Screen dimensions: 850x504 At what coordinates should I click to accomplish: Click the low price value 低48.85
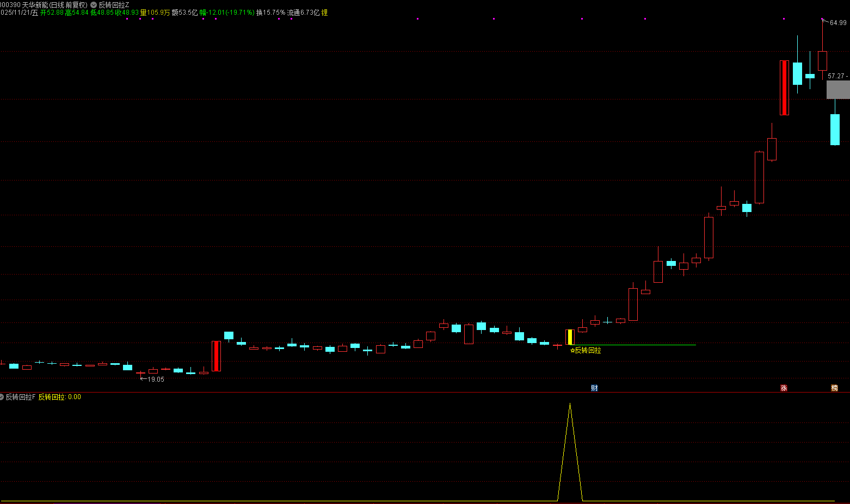pos(102,13)
